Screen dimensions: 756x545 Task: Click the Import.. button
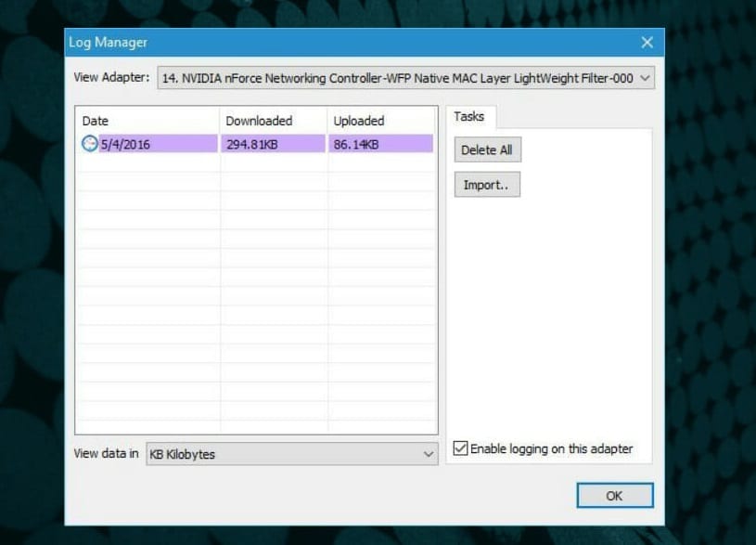pos(487,185)
